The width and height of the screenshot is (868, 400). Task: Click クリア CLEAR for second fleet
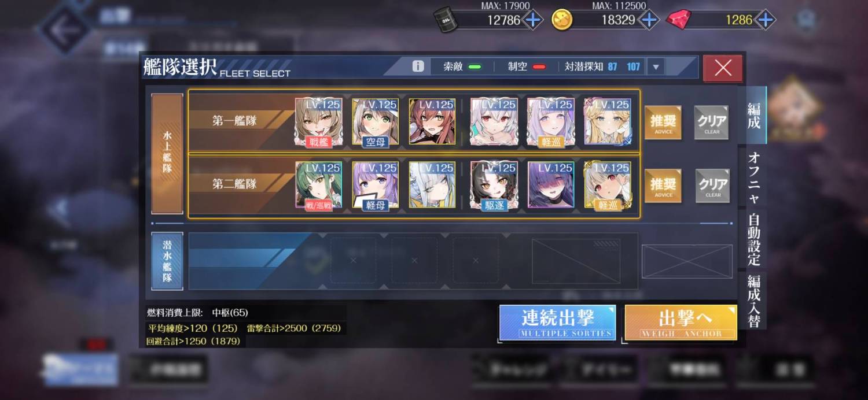click(713, 186)
